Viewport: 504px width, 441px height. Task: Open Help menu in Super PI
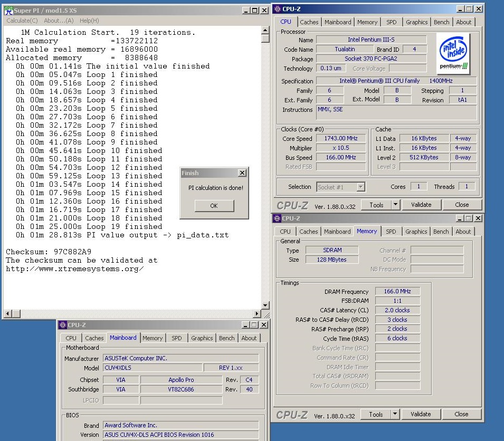point(89,21)
